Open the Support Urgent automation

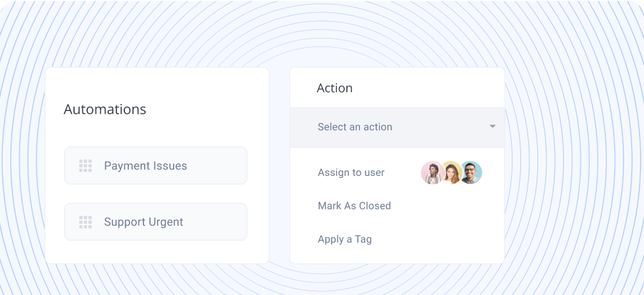(x=155, y=222)
